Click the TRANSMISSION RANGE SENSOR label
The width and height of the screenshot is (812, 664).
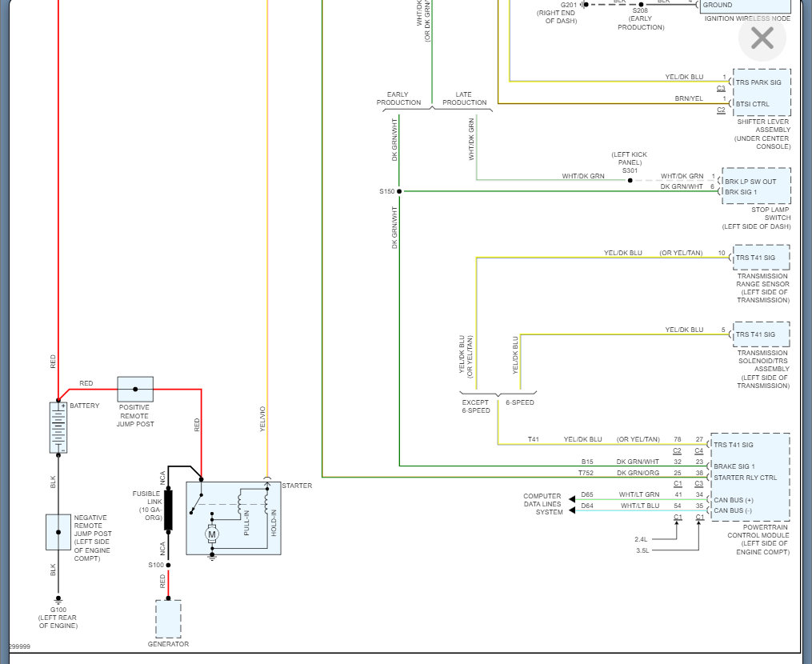point(763,280)
